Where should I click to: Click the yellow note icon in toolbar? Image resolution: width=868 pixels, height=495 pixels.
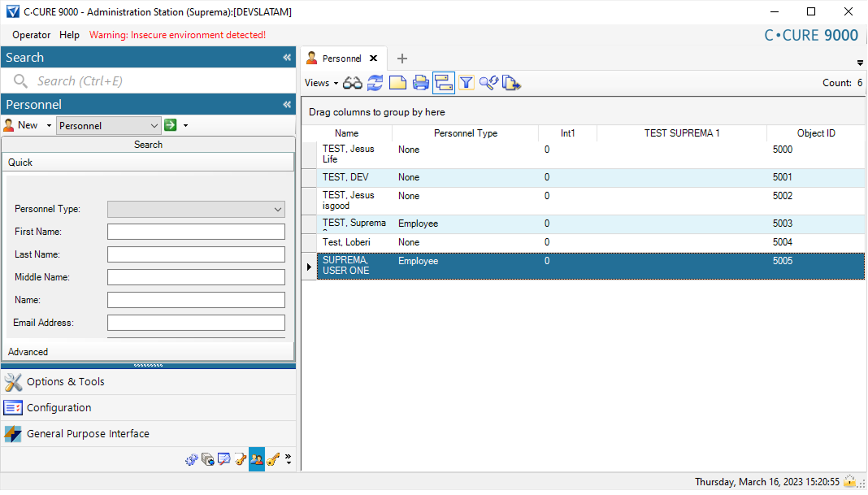coord(397,83)
